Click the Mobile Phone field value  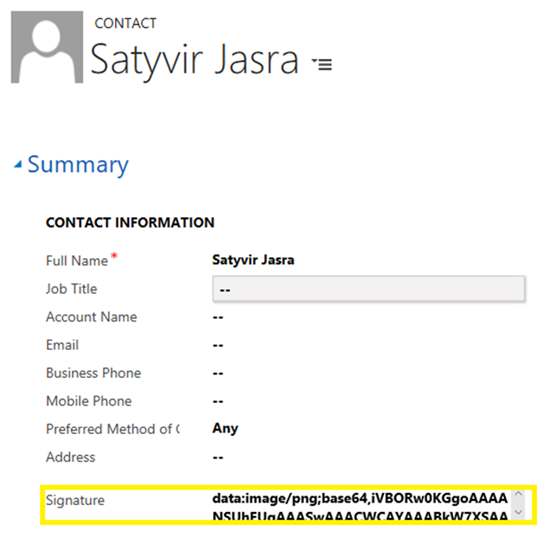218,401
